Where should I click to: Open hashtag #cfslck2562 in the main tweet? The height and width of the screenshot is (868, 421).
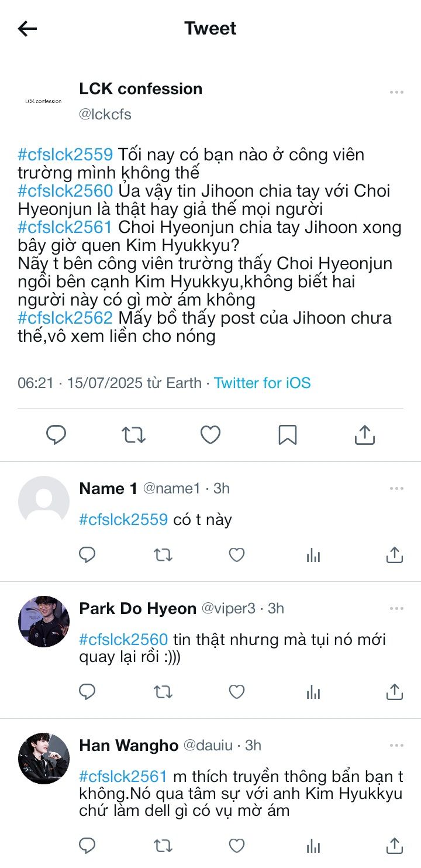(x=65, y=318)
